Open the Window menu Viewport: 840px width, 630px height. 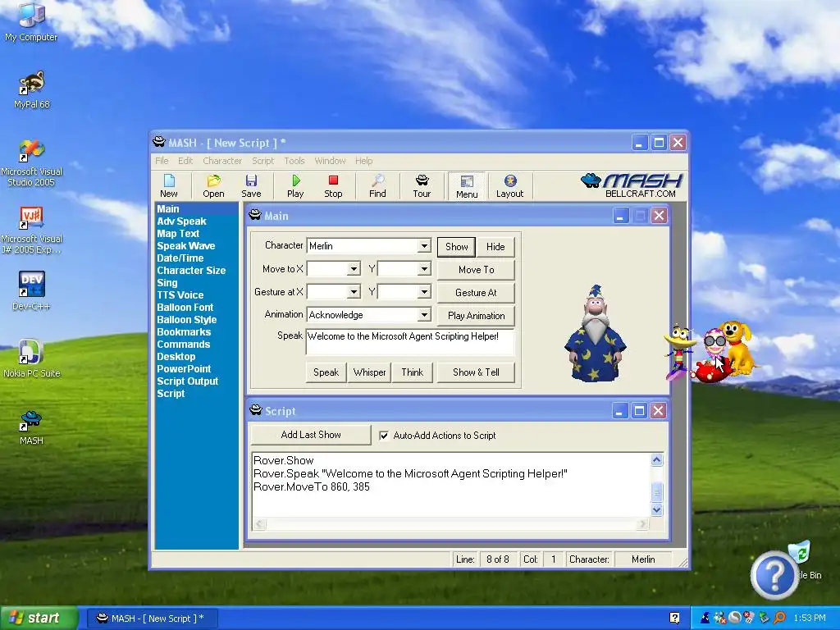(x=330, y=161)
